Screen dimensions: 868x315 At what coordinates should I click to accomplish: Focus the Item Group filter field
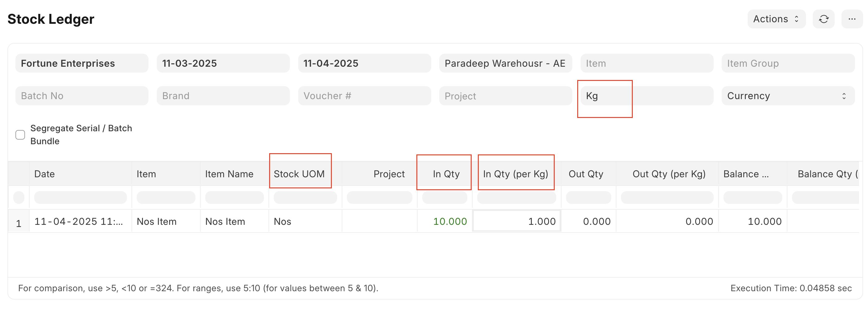787,63
